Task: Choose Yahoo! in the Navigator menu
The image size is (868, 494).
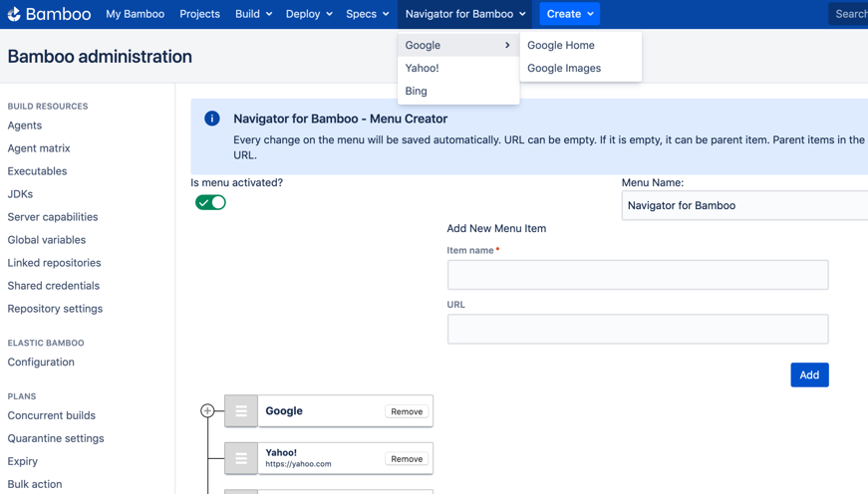Action: 423,68
